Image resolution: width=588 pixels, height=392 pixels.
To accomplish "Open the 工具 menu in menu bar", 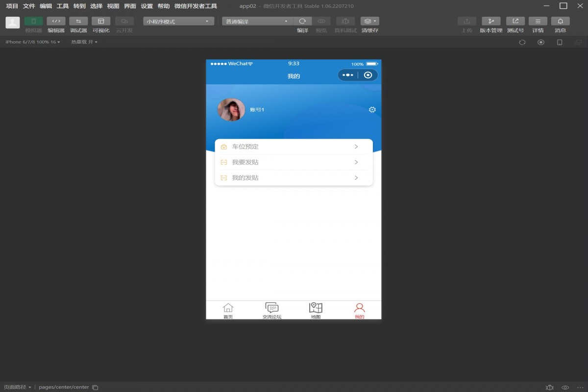I will click(x=63, y=6).
